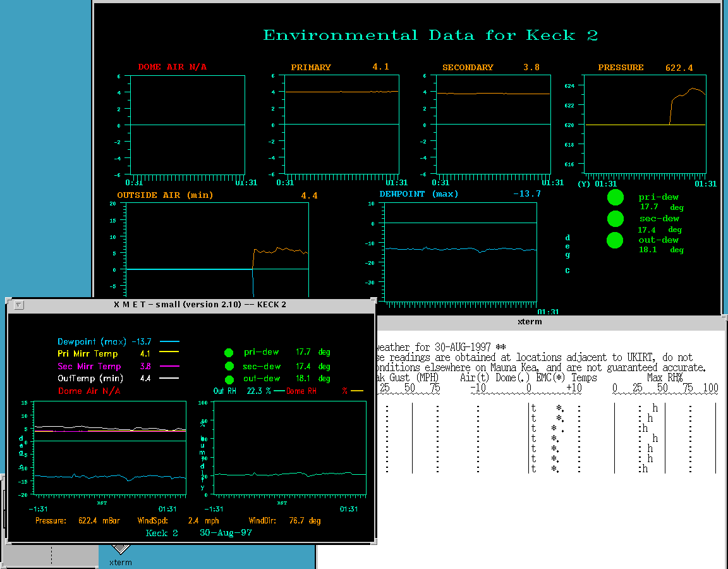Click the sec-dew 17.4 deg value in Environmental Data

click(660, 230)
